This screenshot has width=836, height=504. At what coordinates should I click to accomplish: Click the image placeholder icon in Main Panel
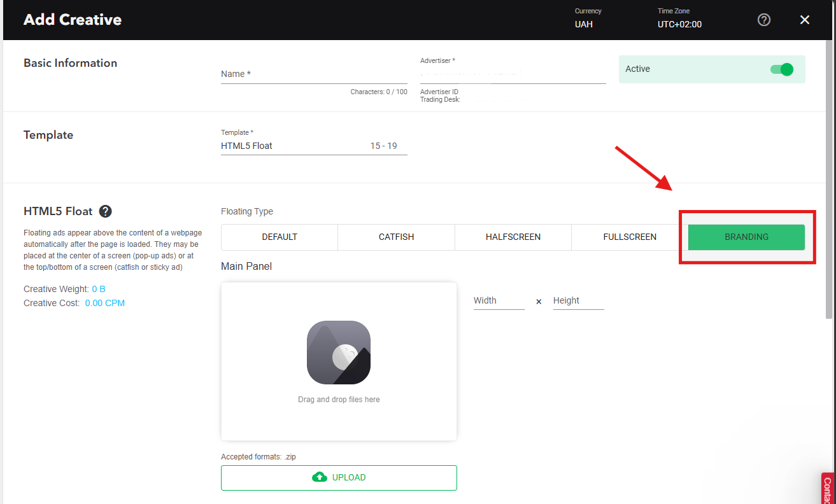coord(339,353)
